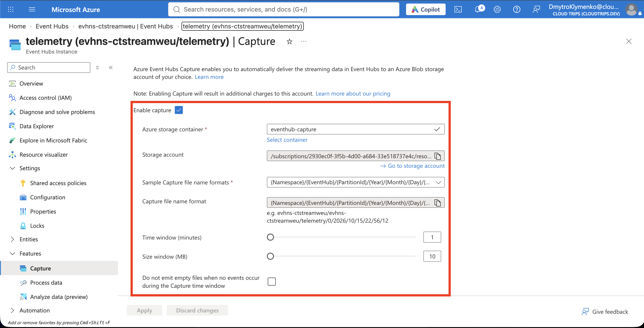Copy the Capture file name format
The image size is (644, 328).
437,203
